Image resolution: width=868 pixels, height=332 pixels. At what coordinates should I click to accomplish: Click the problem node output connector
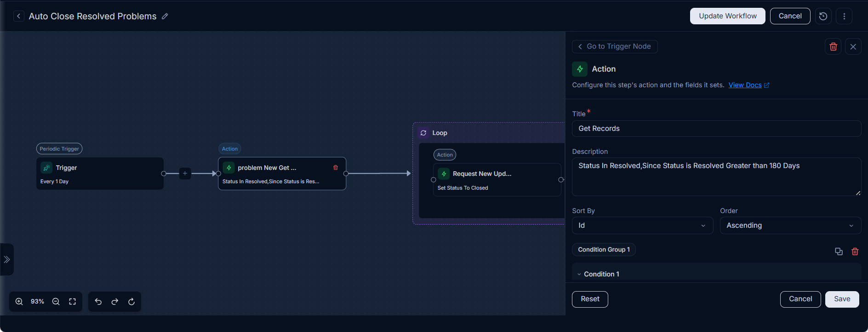pyautogui.click(x=346, y=174)
